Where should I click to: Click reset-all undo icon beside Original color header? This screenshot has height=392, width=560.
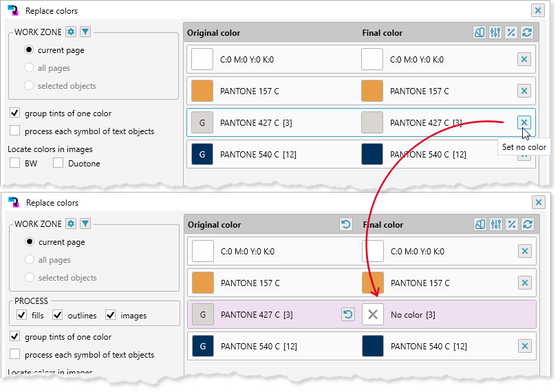click(x=346, y=224)
